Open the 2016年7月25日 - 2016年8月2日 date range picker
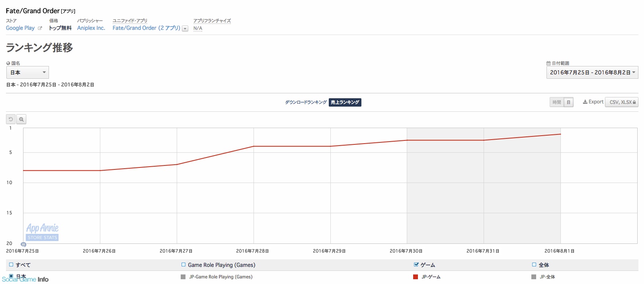Viewport: 644px width, 284px height. 592,72
